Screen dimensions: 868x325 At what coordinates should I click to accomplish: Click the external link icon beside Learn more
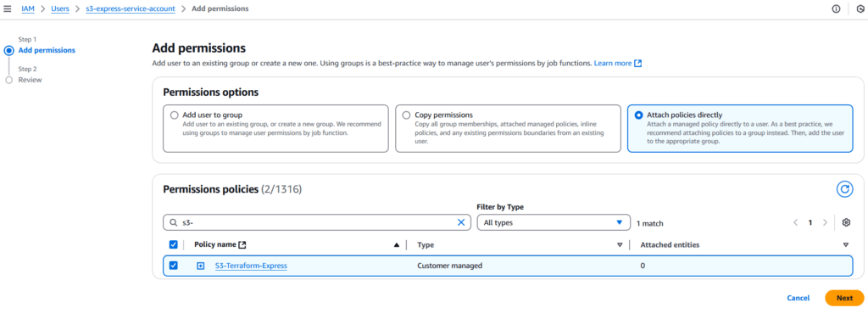(x=637, y=64)
